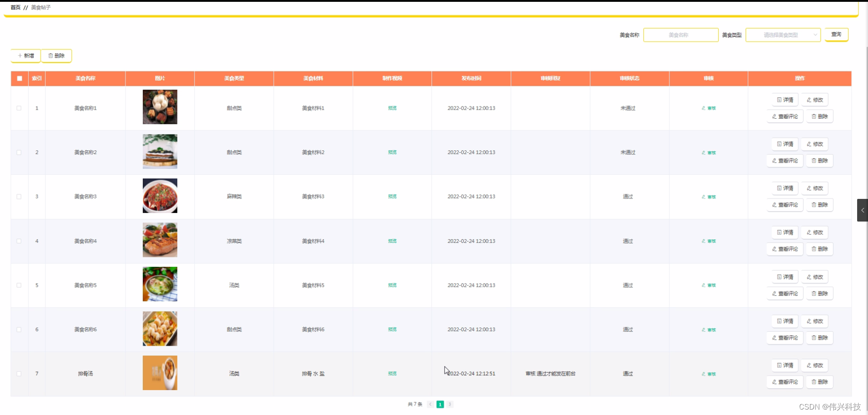868x415 pixels.
Task: Check the checkbox for 美食名称1 row
Action: click(19, 108)
